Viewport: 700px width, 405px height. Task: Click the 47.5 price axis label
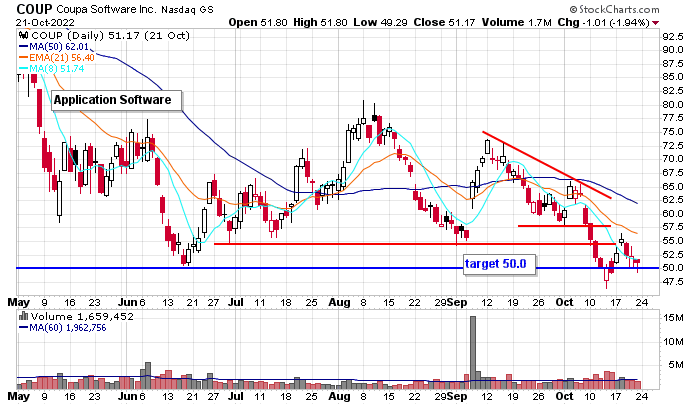coord(673,282)
